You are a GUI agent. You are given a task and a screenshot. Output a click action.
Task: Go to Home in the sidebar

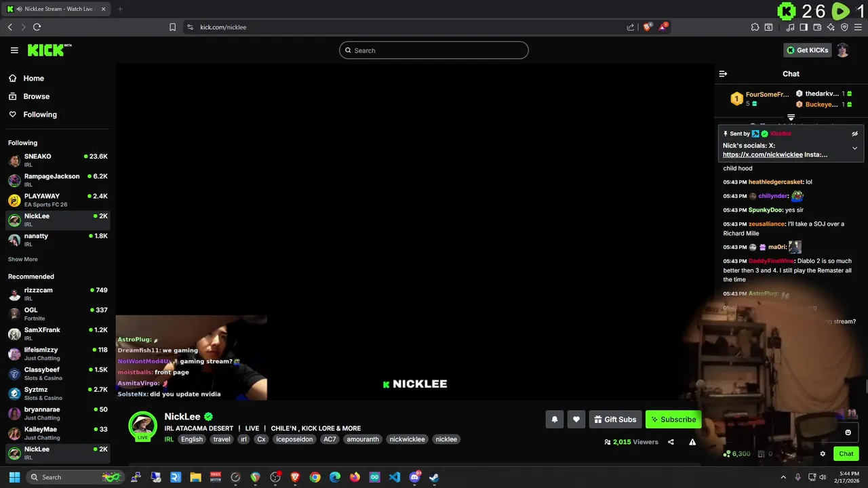(x=33, y=79)
